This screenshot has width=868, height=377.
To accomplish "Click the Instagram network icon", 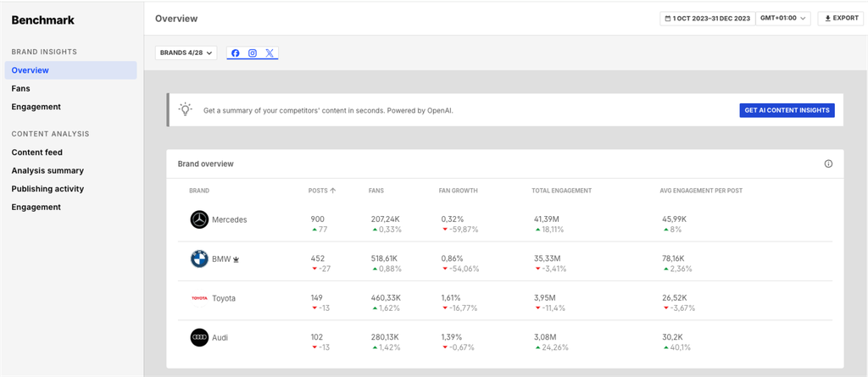I will [252, 53].
